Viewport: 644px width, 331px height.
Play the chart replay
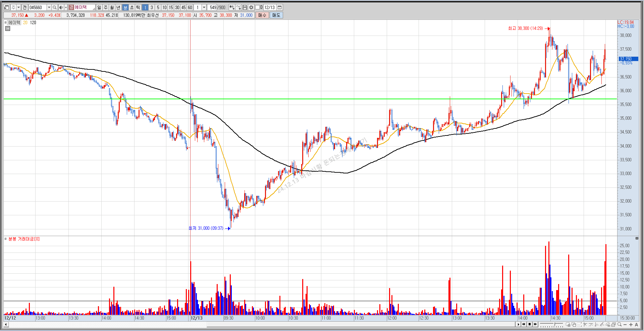tap(518, 324)
